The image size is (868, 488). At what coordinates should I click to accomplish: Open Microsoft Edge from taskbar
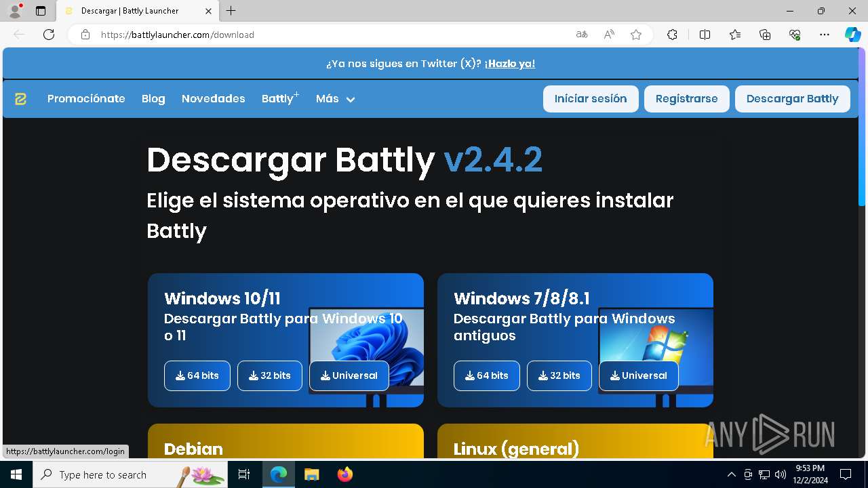tap(279, 474)
